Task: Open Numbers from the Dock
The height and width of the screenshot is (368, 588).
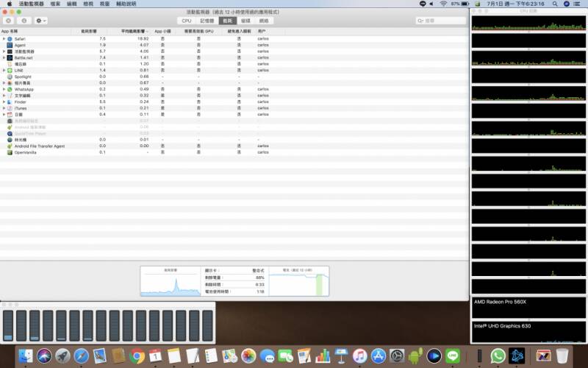Action: pos(323,355)
